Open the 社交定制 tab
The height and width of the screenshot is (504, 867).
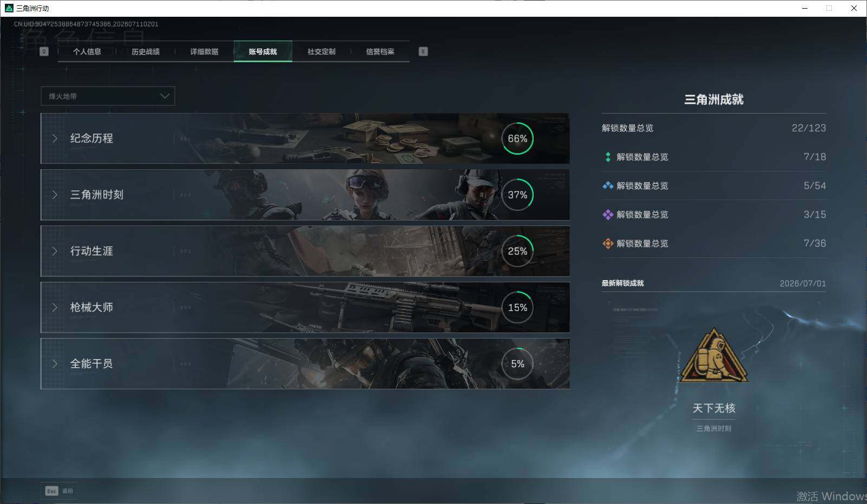[321, 51]
